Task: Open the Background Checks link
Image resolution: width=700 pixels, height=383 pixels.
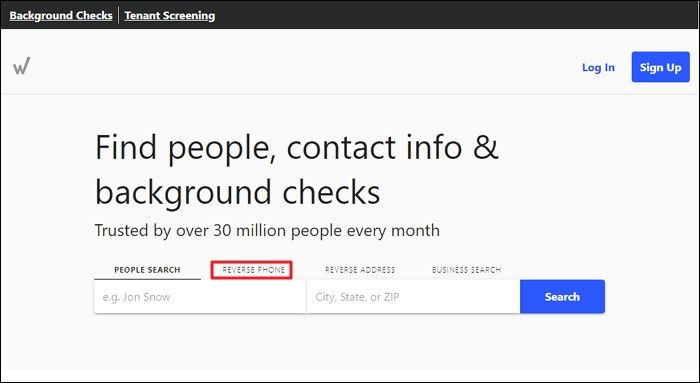Action: click(x=61, y=15)
